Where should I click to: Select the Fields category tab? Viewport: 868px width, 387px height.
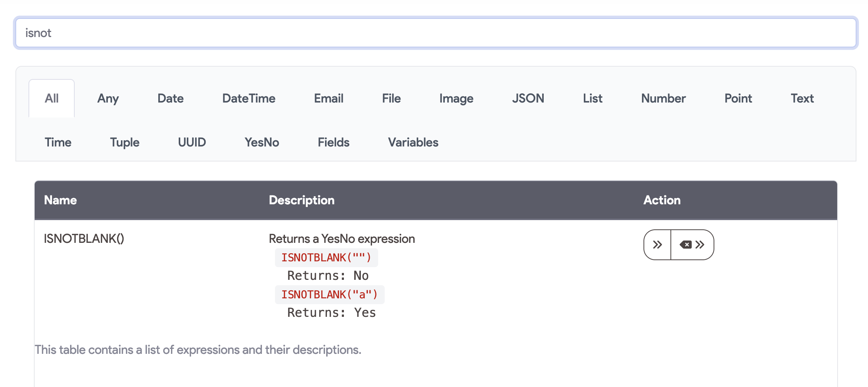point(333,142)
